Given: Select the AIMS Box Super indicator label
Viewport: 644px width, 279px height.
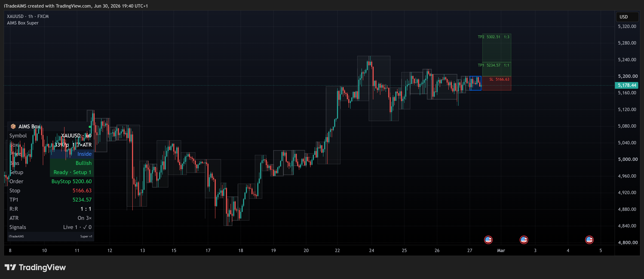Looking at the screenshot, I should [23, 23].
